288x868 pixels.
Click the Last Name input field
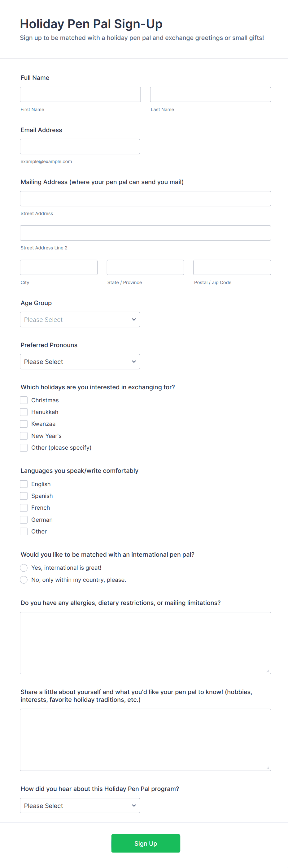click(210, 94)
